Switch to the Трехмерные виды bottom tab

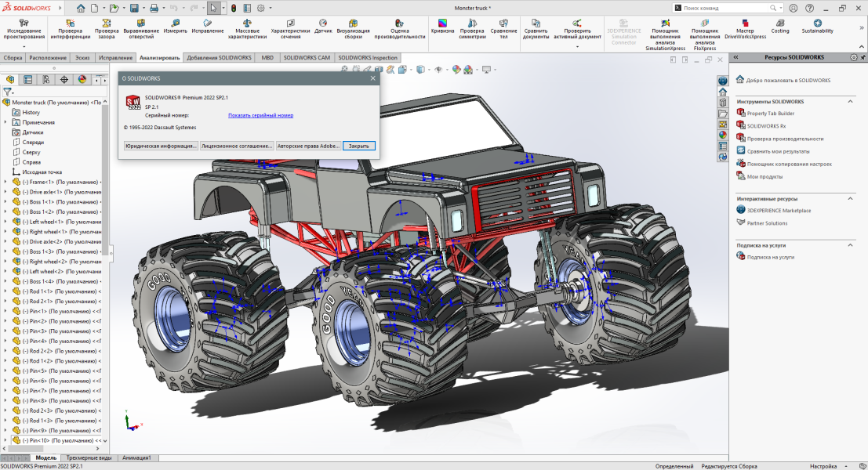click(89, 457)
